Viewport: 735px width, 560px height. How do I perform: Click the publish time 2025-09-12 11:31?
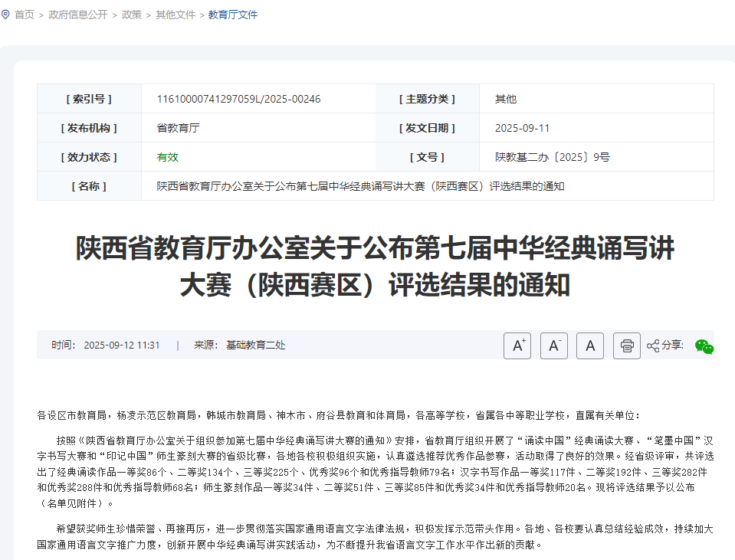pyautogui.click(x=122, y=345)
